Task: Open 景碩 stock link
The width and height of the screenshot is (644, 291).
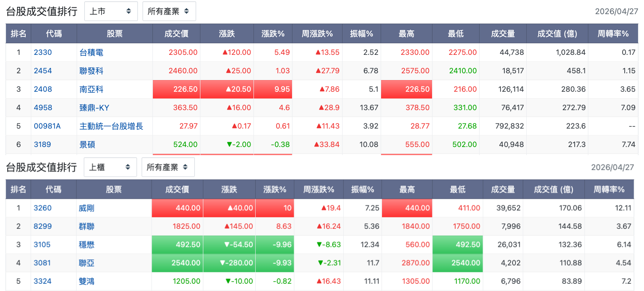Action: (87, 144)
